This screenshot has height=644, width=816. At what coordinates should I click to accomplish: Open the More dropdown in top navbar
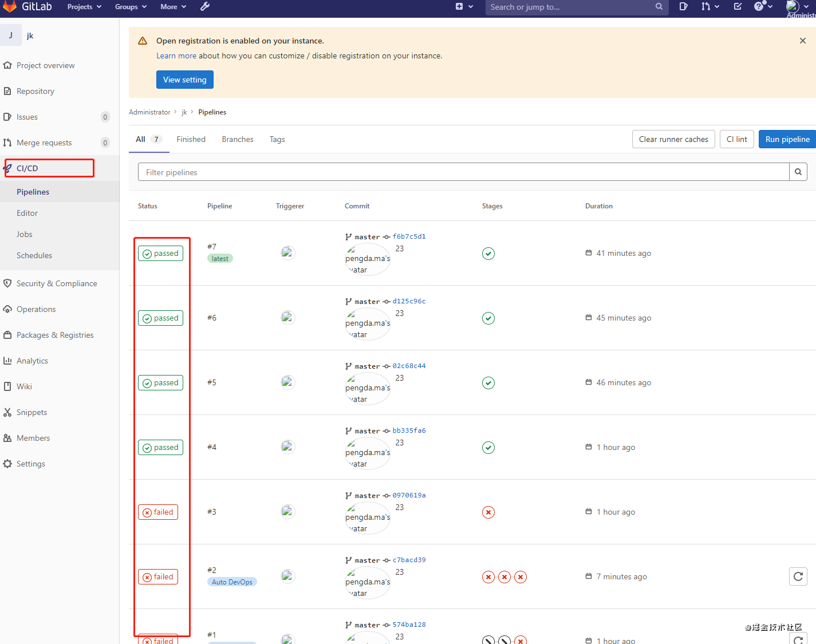tap(173, 7)
